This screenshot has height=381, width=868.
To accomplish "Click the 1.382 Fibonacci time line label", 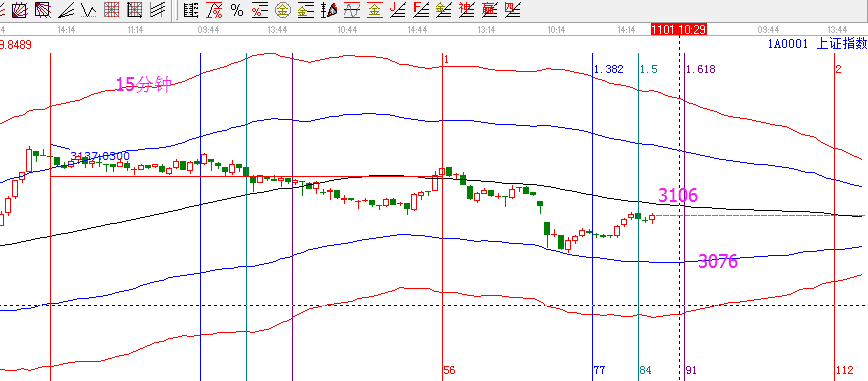I will [x=608, y=69].
